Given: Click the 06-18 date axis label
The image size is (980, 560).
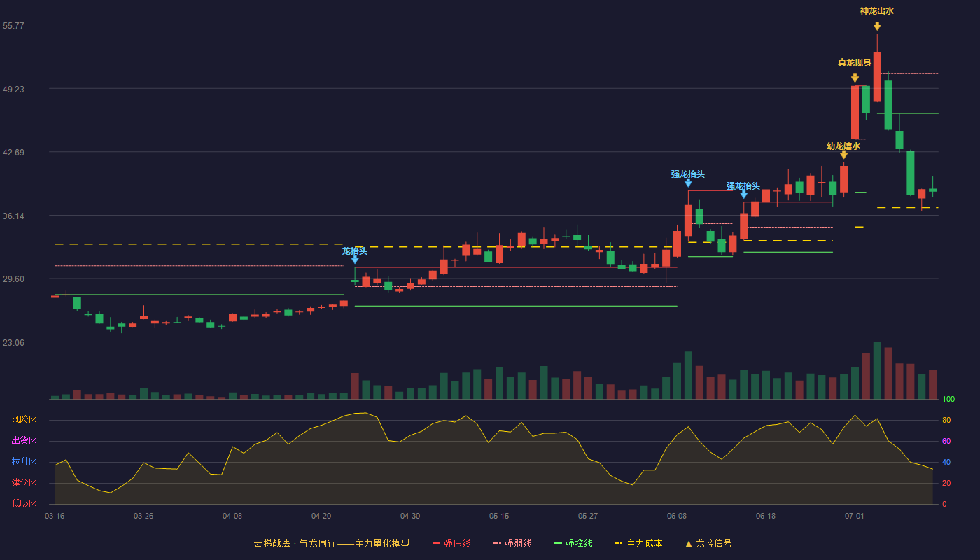Looking at the screenshot, I should [x=766, y=516].
